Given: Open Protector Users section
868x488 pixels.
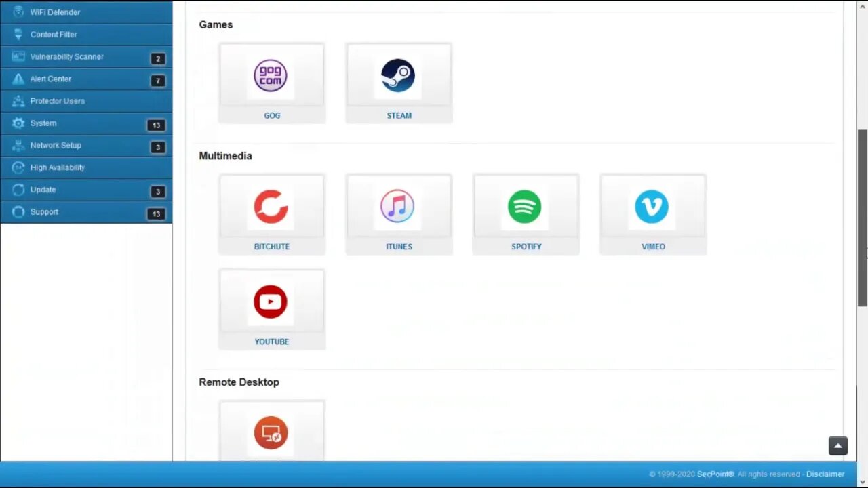Looking at the screenshot, I should pyautogui.click(x=86, y=101).
